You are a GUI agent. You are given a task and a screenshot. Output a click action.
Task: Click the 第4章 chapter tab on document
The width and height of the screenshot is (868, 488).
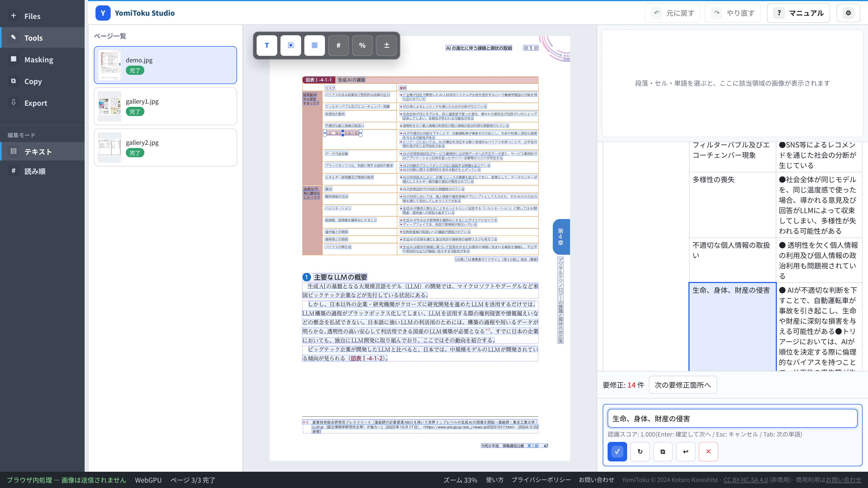coord(561,236)
